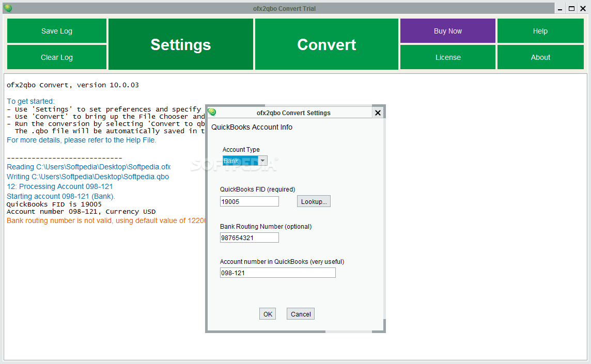The height and width of the screenshot is (364, 591).
Task: Minimize the ofx2qbo Convert Trial window
Action: tap(560, 9)
